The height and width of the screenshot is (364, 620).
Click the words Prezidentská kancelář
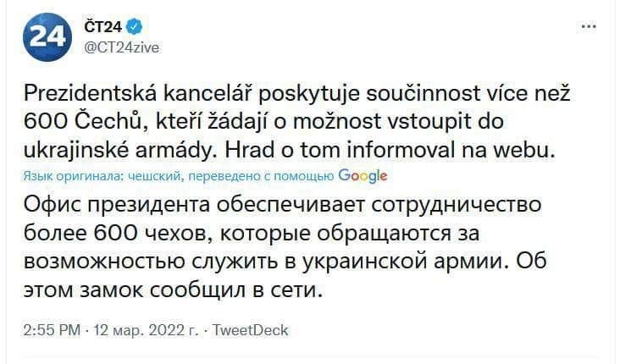click(138, 94)
